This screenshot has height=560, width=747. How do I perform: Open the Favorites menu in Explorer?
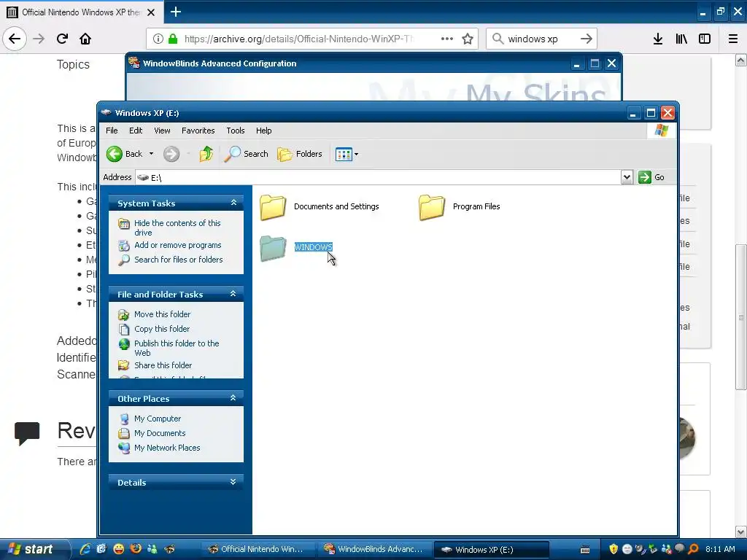pos(198,131)
